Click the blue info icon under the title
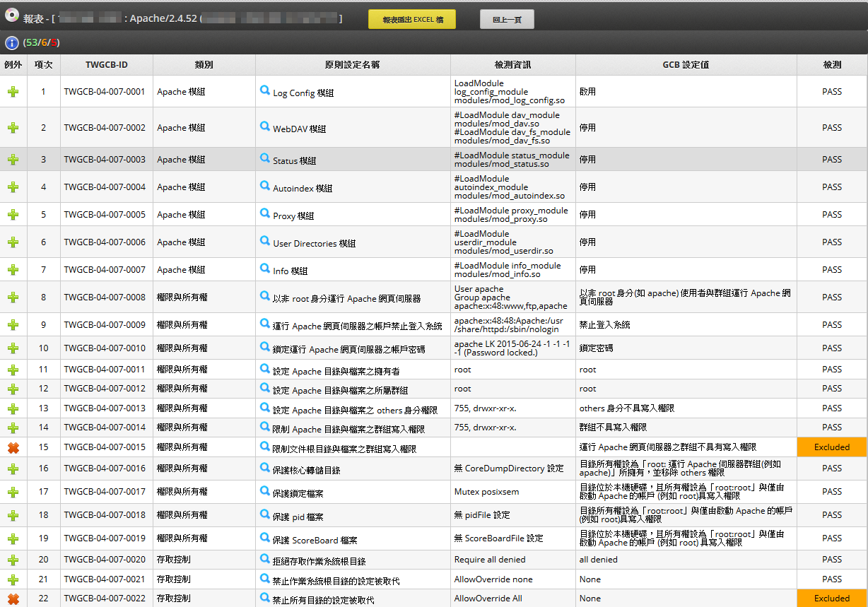This screenshot has height=607, width=868. pyautogui.click(x=11, y=42)
